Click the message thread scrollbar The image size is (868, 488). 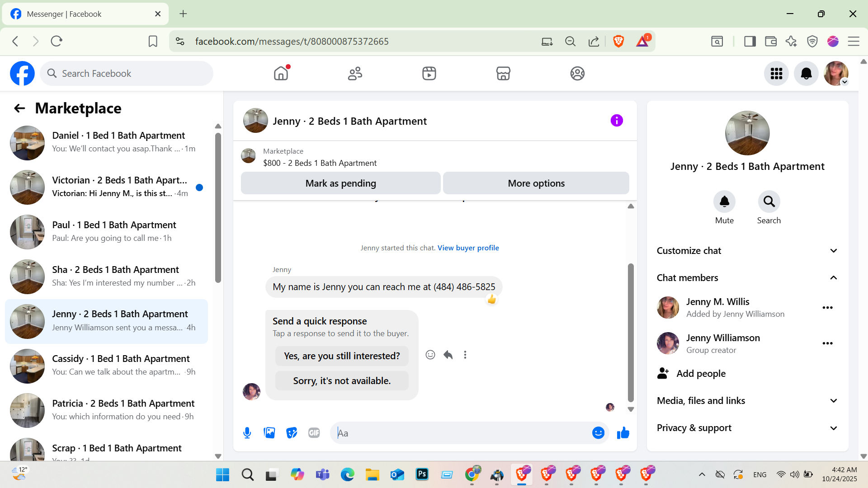631,333
